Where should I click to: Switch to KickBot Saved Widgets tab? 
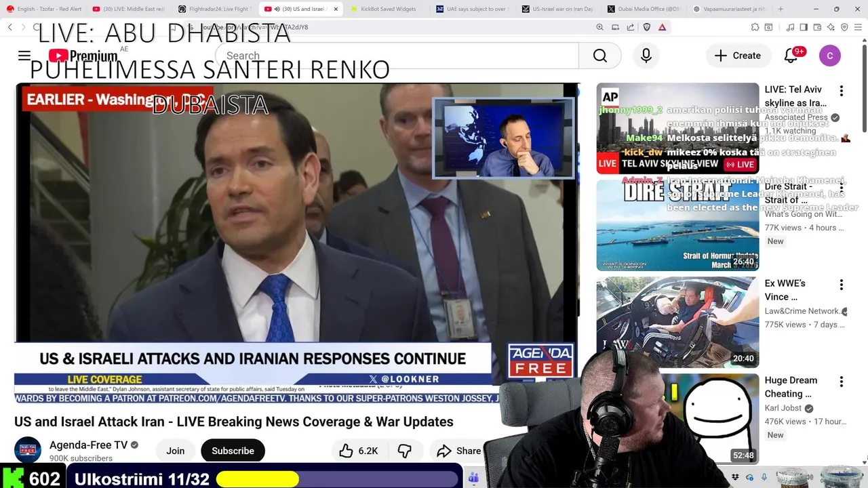388,9
